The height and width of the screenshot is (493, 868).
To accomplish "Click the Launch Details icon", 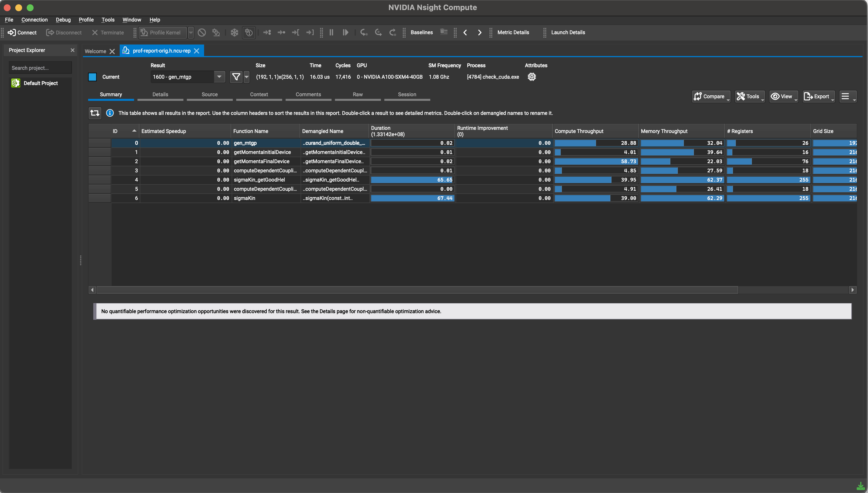I will click(566, 32).
